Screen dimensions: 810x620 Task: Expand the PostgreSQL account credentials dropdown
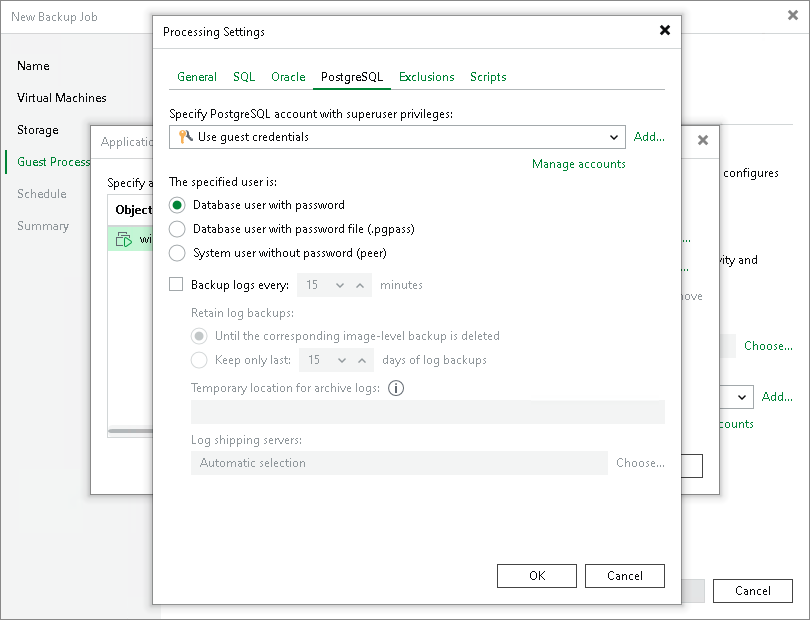[x=614, y=137]
